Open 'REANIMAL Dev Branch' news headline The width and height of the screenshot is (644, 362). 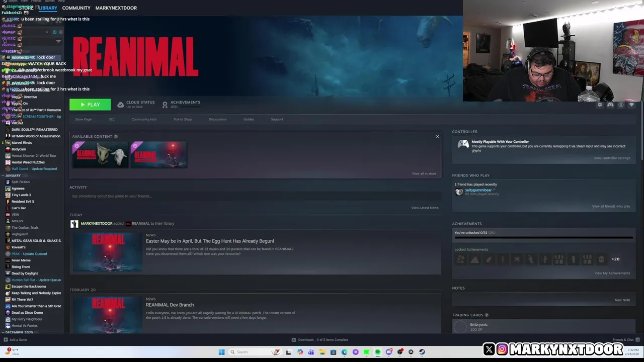pyautogui.click(x=170, y=305)
